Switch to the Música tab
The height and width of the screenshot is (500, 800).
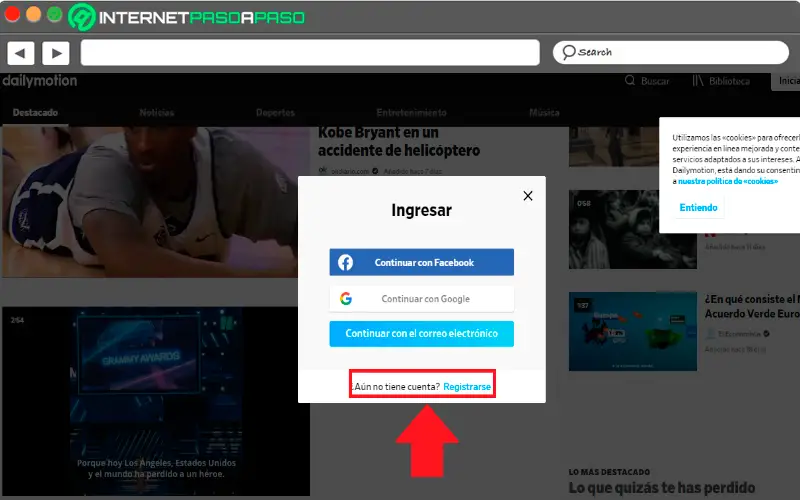(x=544, y=112)
